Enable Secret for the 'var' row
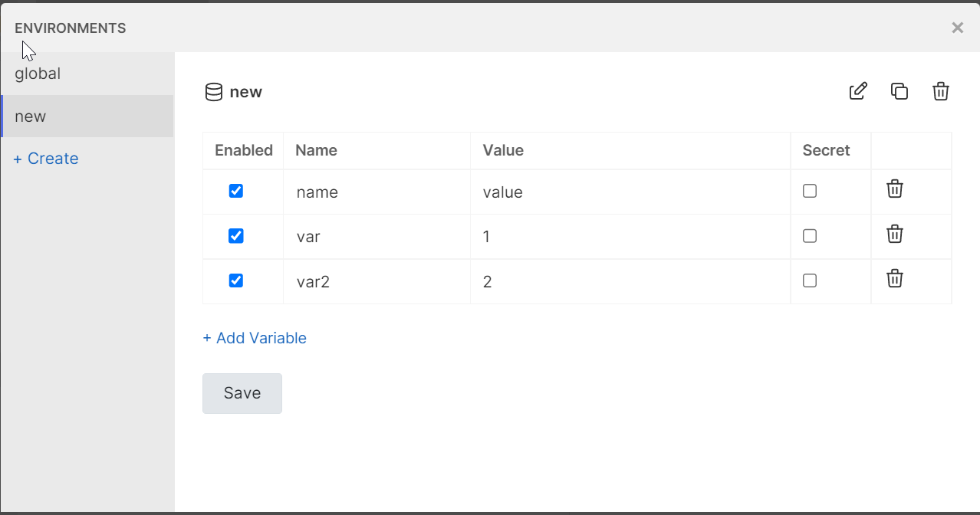 pos(809,235)
